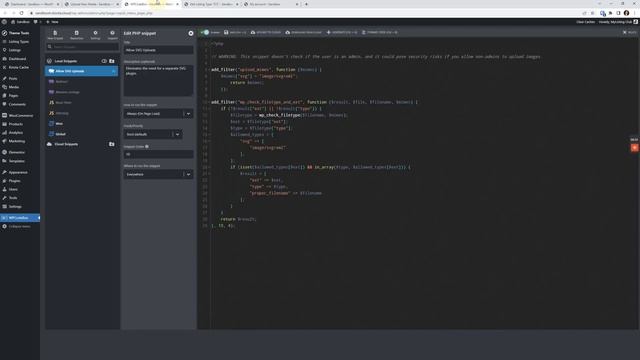This screenshot has width=640, height=360.
Task: Toggle the snippet Enabled switch above editor
Action: 205,32
